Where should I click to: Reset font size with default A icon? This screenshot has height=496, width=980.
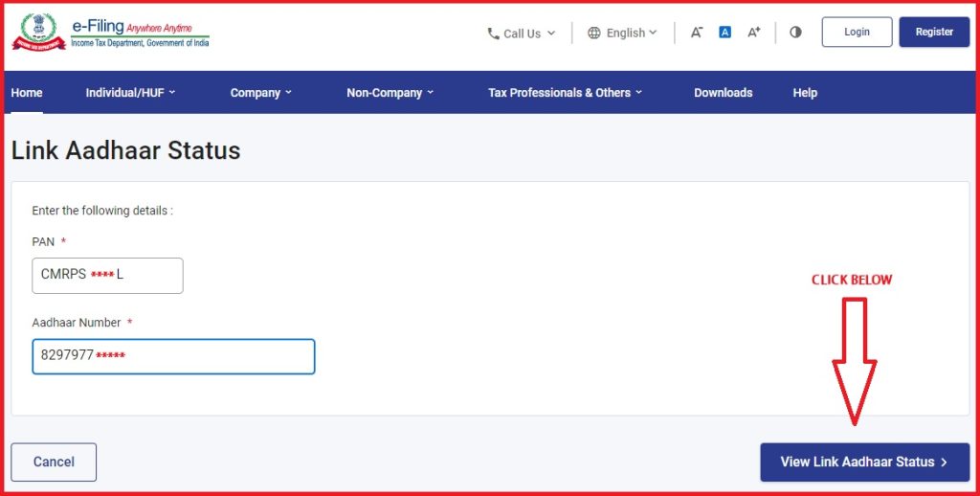pyautogui.click(x=725, y=32)
